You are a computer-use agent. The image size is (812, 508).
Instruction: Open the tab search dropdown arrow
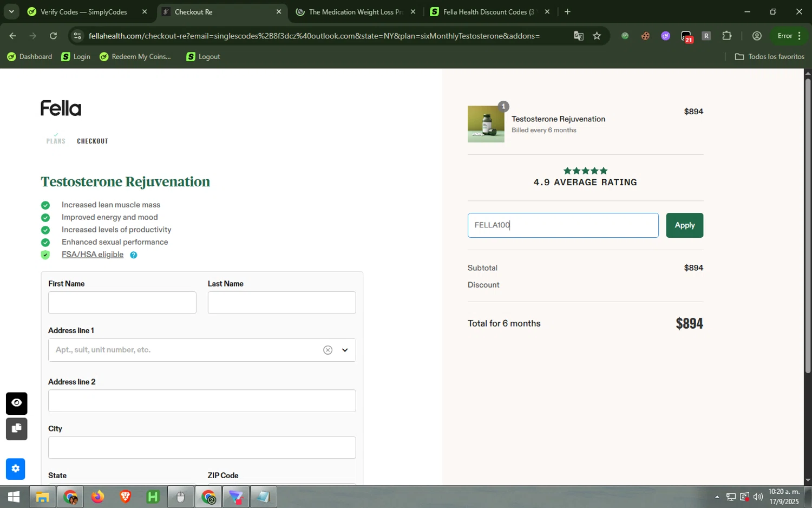pyautogui.click(x=11, y=11)
